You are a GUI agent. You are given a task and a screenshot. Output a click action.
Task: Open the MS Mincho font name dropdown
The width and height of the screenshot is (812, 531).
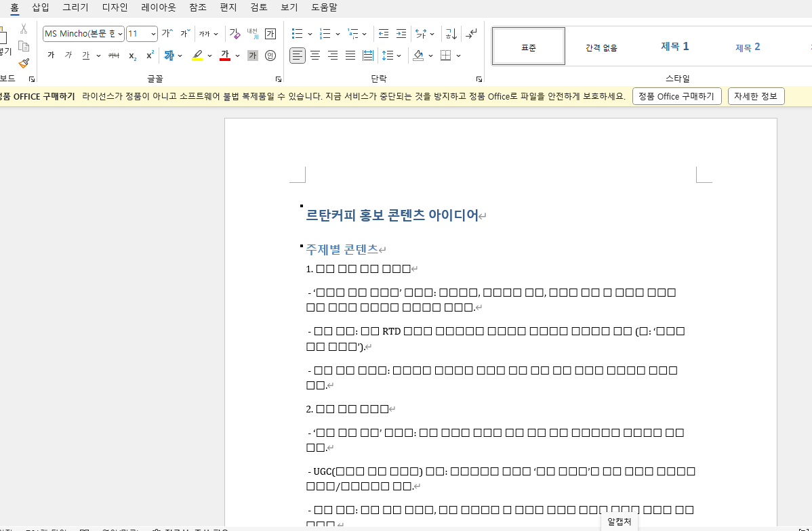[120, 34]
